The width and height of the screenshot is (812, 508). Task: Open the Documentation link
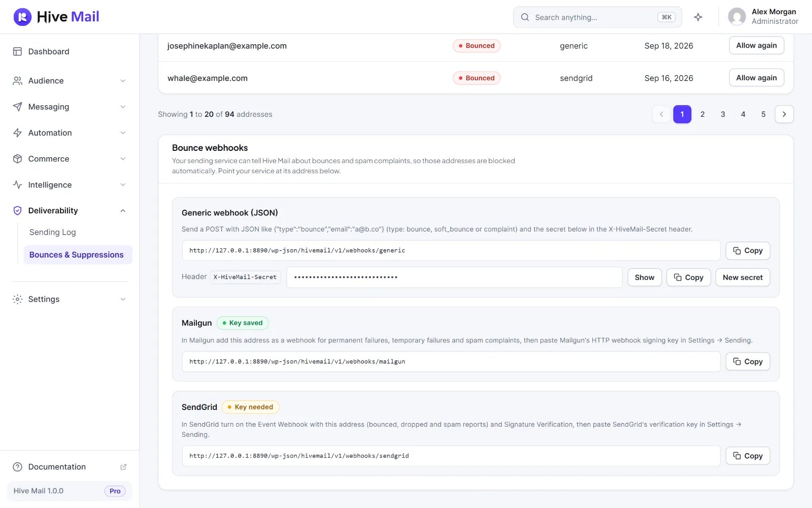pos(70,467)
